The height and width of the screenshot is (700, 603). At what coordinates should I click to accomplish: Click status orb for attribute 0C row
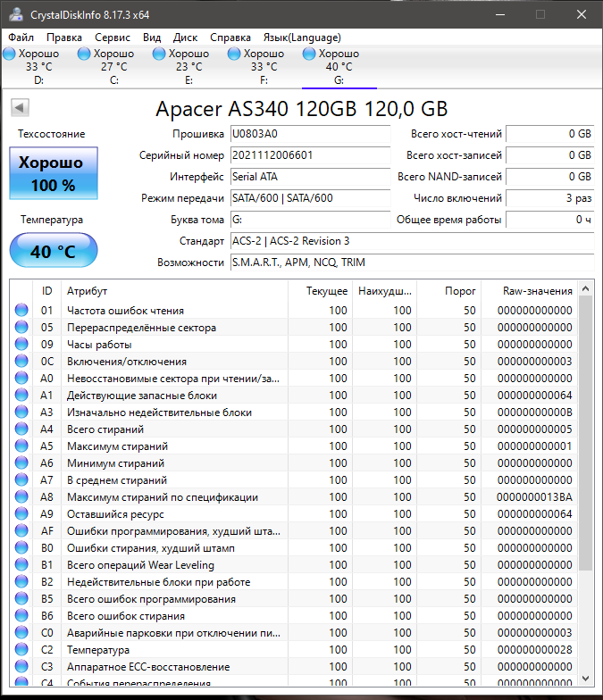tap(21, 361)
